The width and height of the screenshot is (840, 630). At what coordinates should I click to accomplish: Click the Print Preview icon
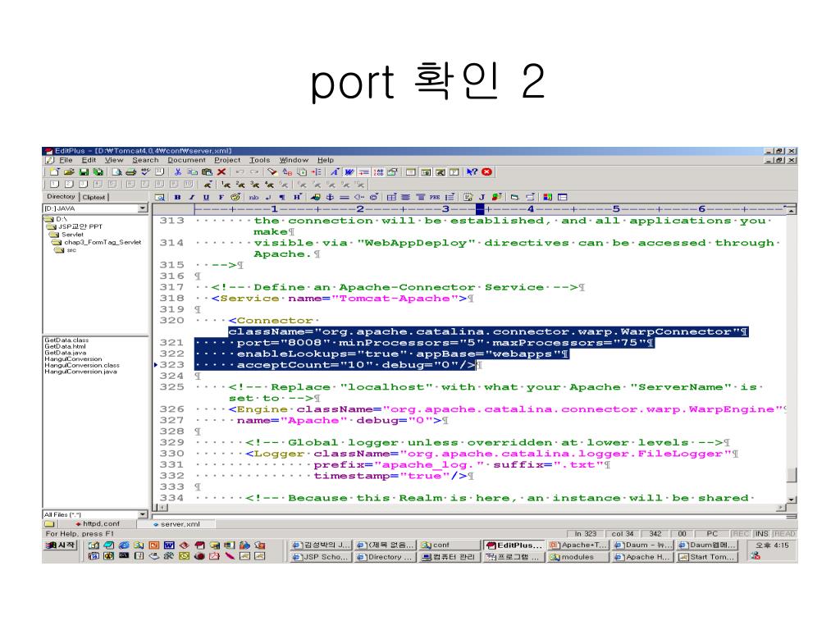click(116, 172)
